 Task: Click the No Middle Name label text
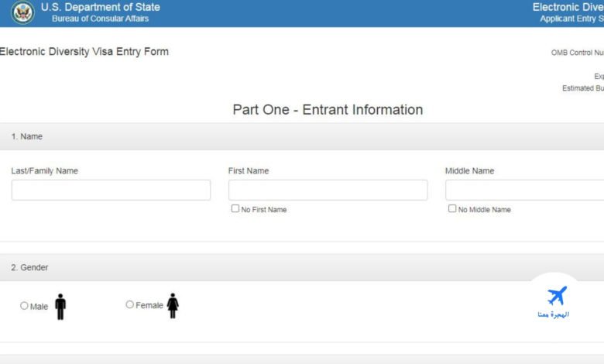point(485,210)
